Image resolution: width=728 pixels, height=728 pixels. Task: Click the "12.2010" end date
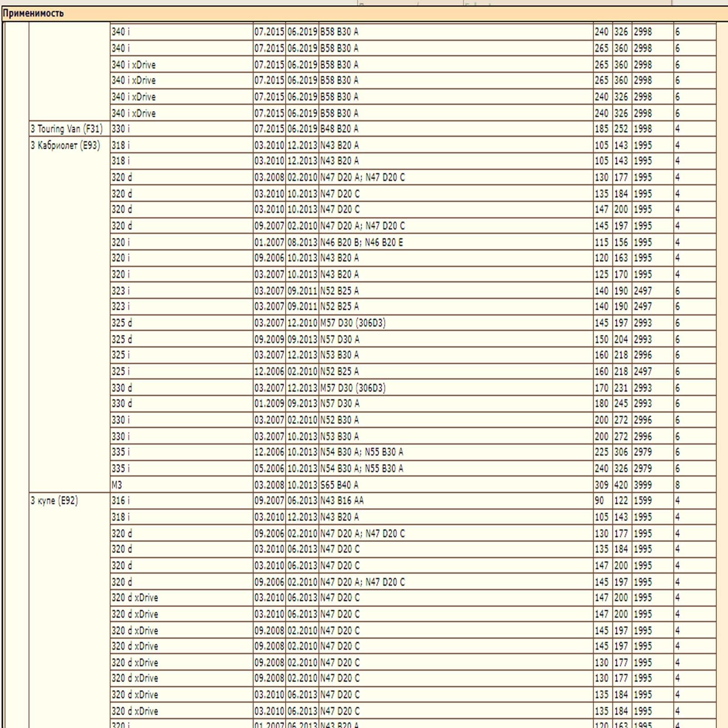[302, 323]
